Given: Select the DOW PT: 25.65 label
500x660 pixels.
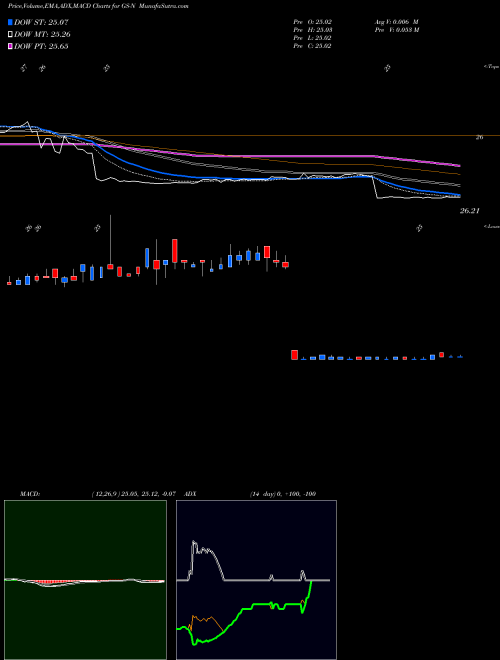Looking at the screenshot, I should coord(41,46).
